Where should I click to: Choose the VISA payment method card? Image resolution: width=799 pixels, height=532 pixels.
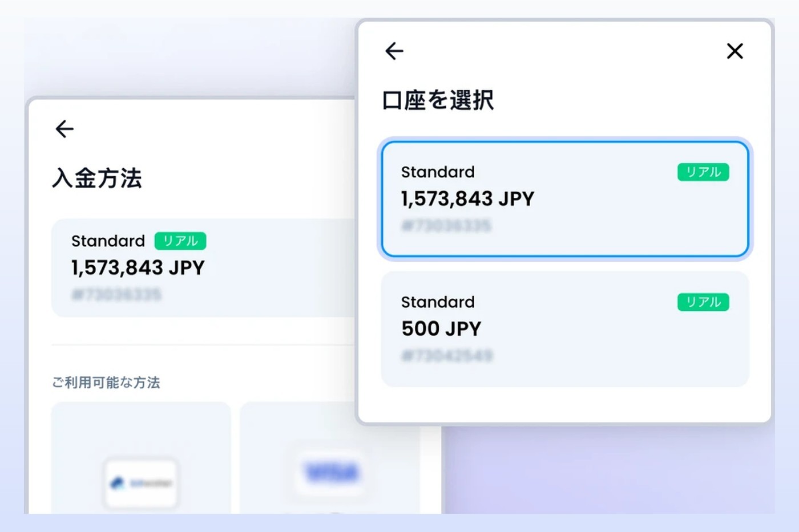(331, 458)
